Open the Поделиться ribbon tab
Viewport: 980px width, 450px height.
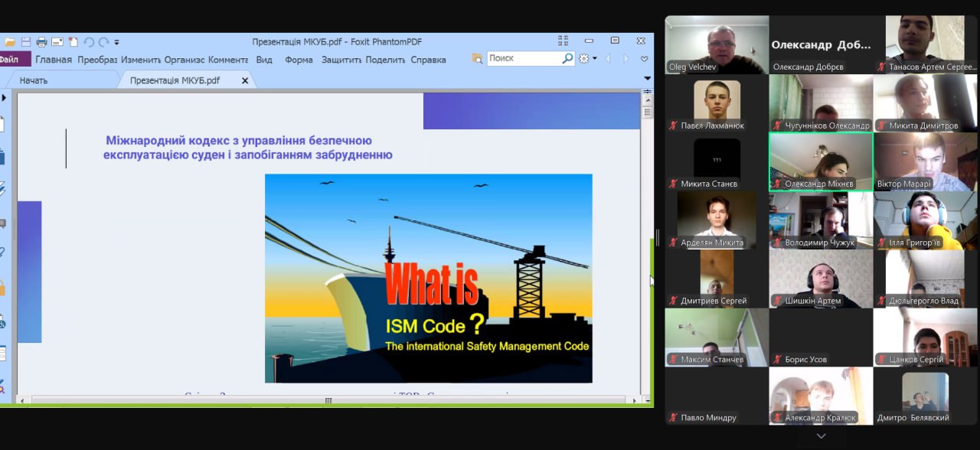[385, 60]
